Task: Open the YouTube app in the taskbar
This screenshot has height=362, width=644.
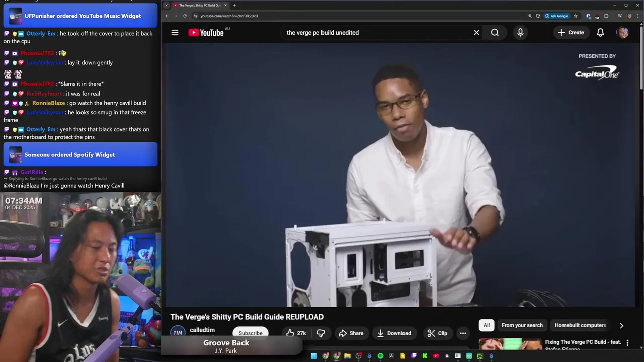Action: [x=436, y=356]
